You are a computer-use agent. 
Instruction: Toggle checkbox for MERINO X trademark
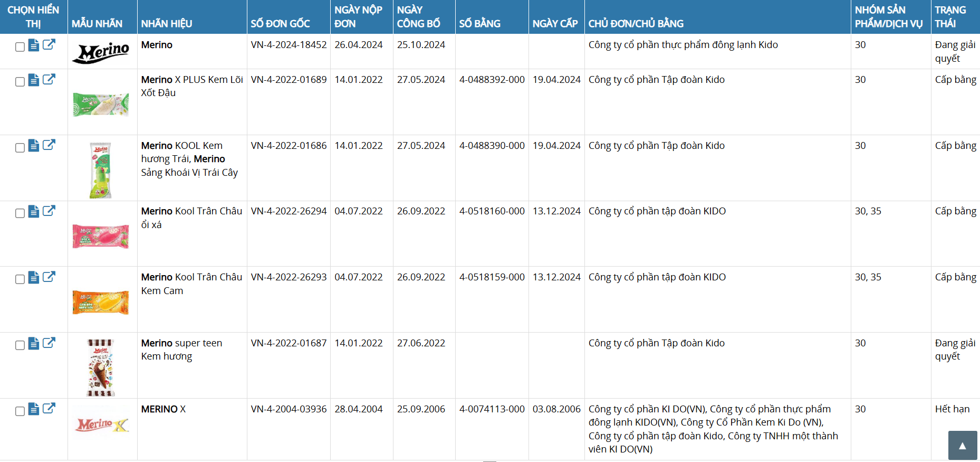pyautogui.click(x=20, y=411)
